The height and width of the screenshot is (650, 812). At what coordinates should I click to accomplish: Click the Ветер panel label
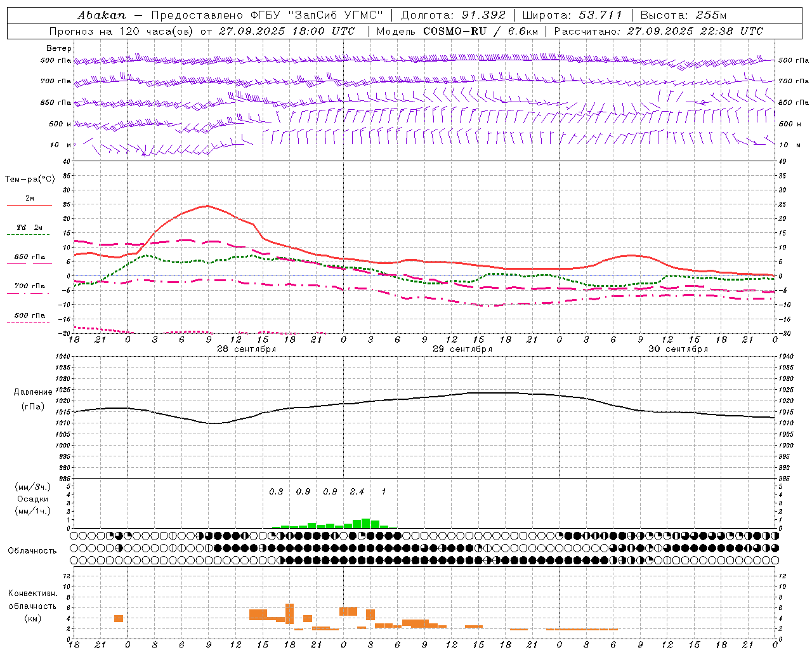tap(59, 48)
